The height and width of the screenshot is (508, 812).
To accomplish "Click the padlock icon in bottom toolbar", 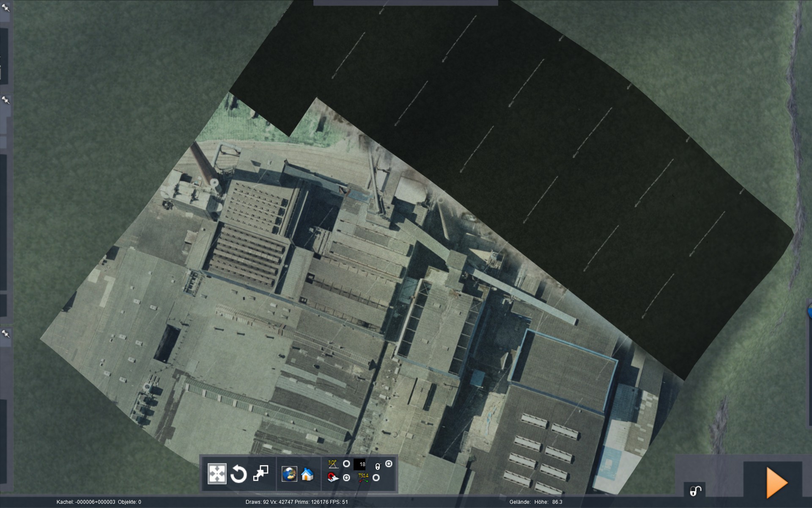I will pyautogui.click(x=377, y=466).
